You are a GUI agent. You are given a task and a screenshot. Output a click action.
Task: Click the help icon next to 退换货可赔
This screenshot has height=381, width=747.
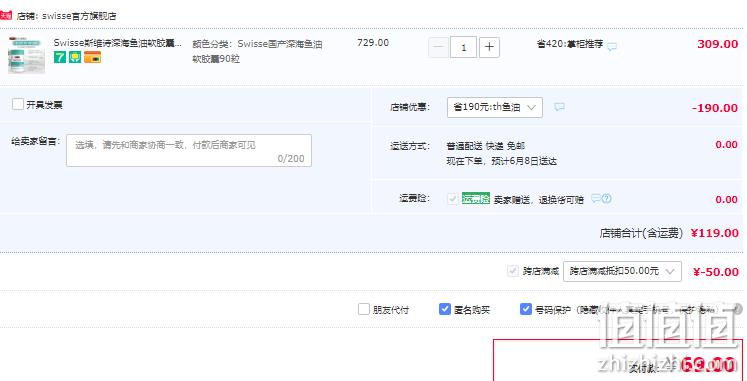(606, 199)
